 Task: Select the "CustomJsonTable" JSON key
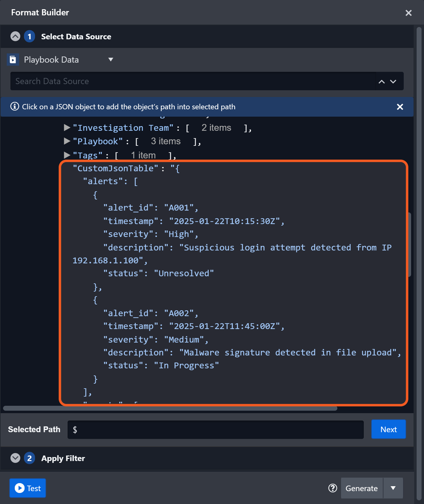(x=115, y=169)
